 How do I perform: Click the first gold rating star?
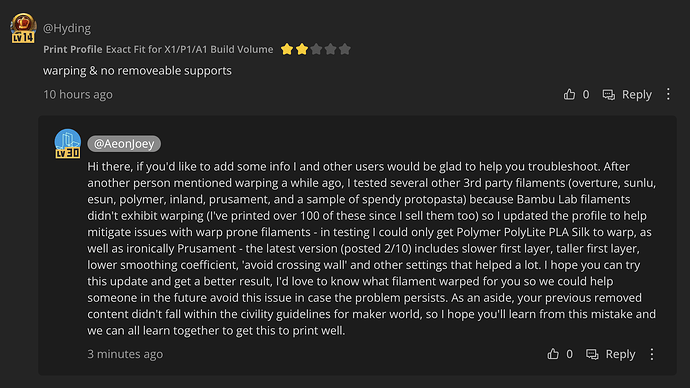(287, 49)
